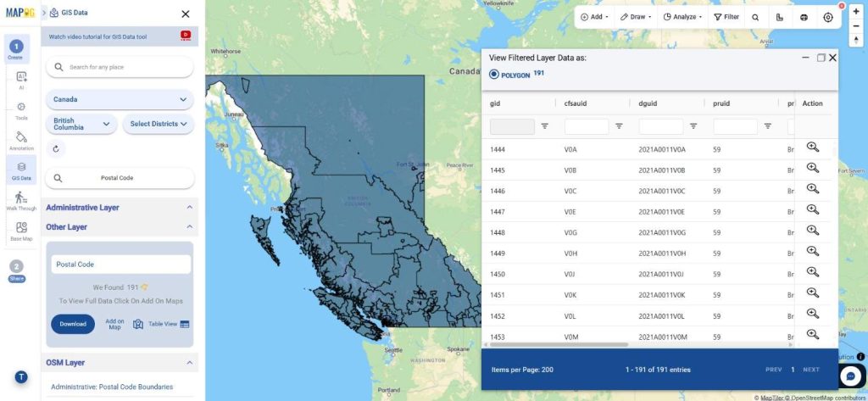Screen dimensions: 868x401
Task: Click the Postal Code result name field
Action: click(120, 265)
